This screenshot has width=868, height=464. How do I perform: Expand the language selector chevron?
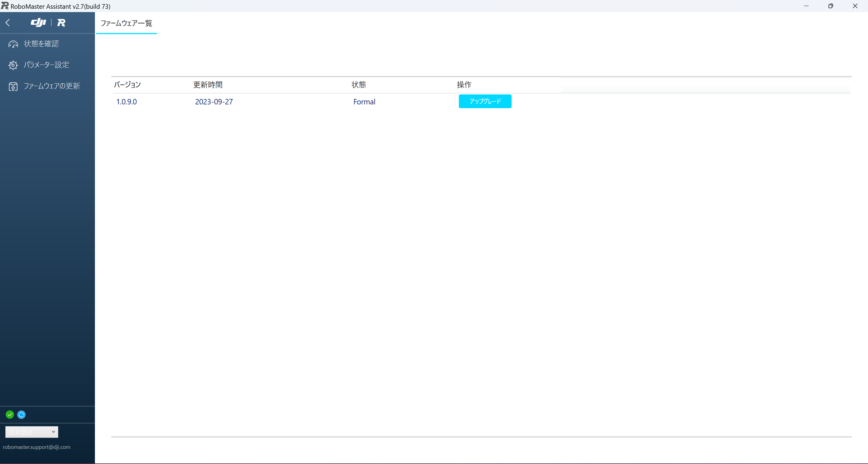point(53,432)
